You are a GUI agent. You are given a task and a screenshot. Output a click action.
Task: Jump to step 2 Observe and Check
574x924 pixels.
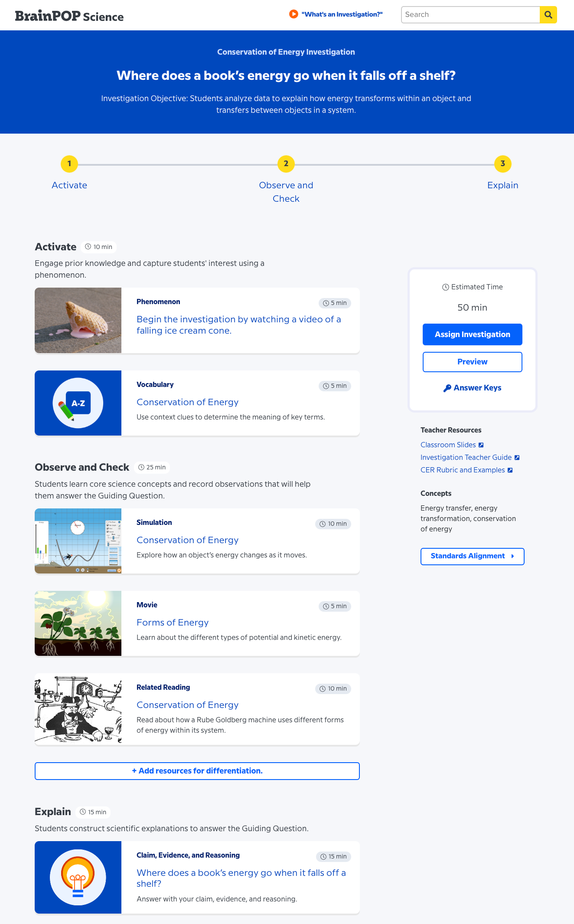(x=286, y=164)
